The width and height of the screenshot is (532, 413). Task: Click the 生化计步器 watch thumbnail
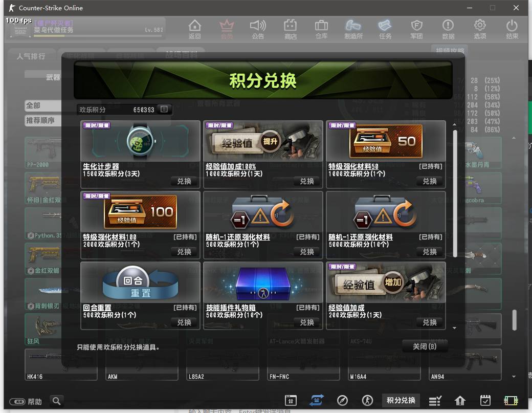(141, 141)
